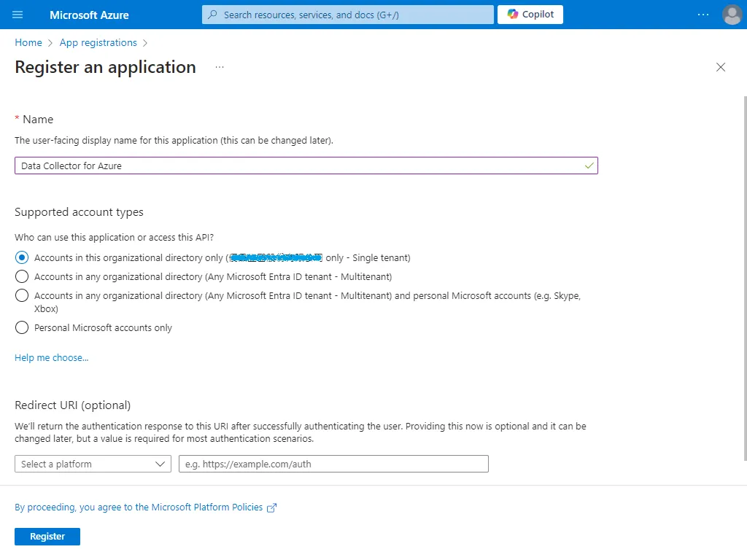
Task: Click the Supported account types heading
Action: [79, 212]
